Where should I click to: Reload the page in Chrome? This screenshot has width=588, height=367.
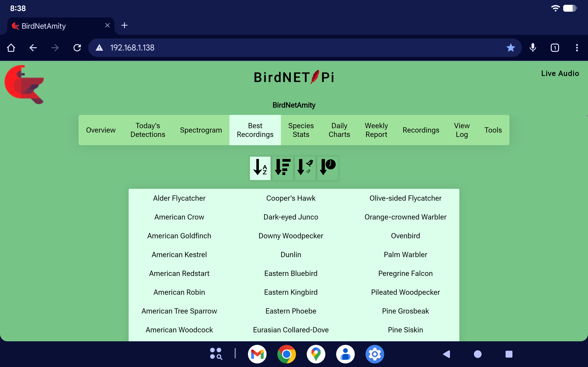pos(77,48)
